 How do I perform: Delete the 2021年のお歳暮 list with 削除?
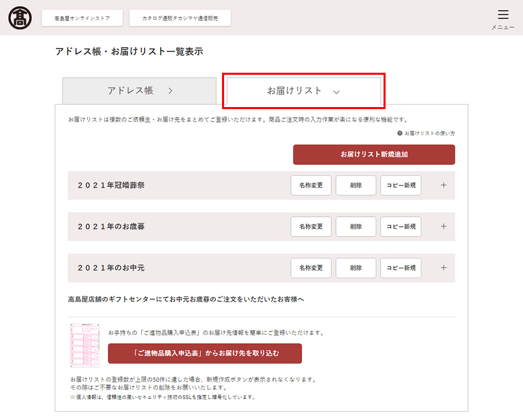(x=356, y=226)
